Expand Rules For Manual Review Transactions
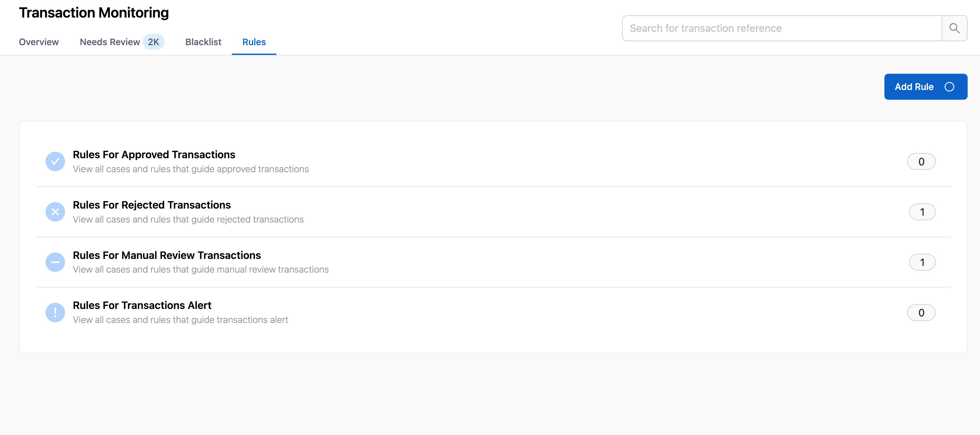The width and height of the screenshot is (980, 435). (166, 255)
